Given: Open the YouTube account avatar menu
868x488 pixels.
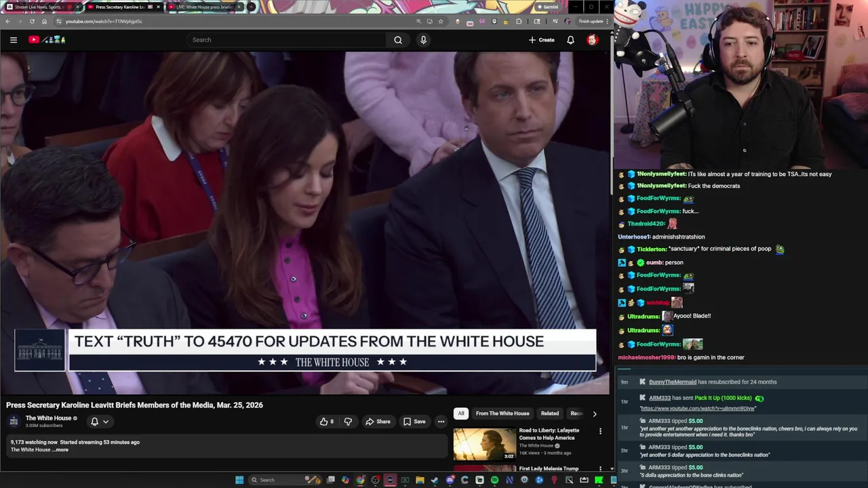Looking at the screenshot, I should click(592, 40).
